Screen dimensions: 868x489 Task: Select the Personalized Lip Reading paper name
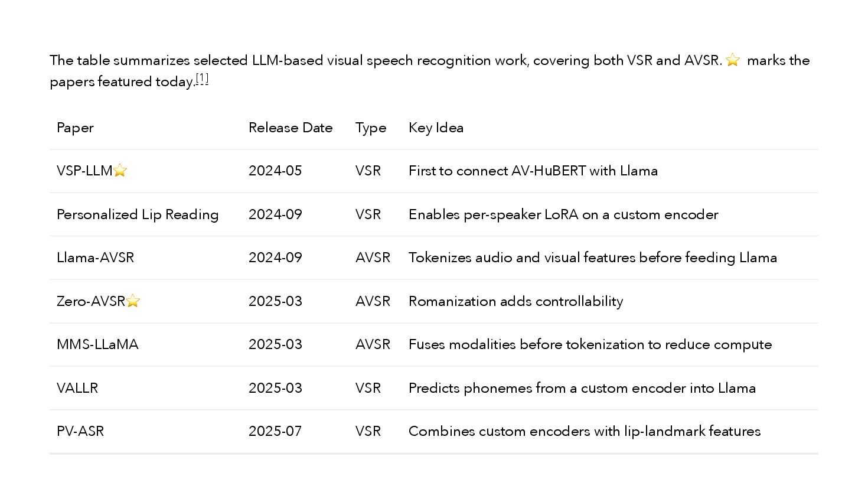pyautogui.click(x=138, y=214)
